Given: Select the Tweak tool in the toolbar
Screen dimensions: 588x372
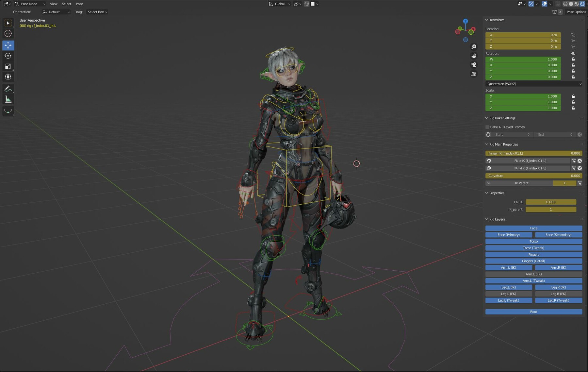Looking at the screenshot, I should click(8, 23).
